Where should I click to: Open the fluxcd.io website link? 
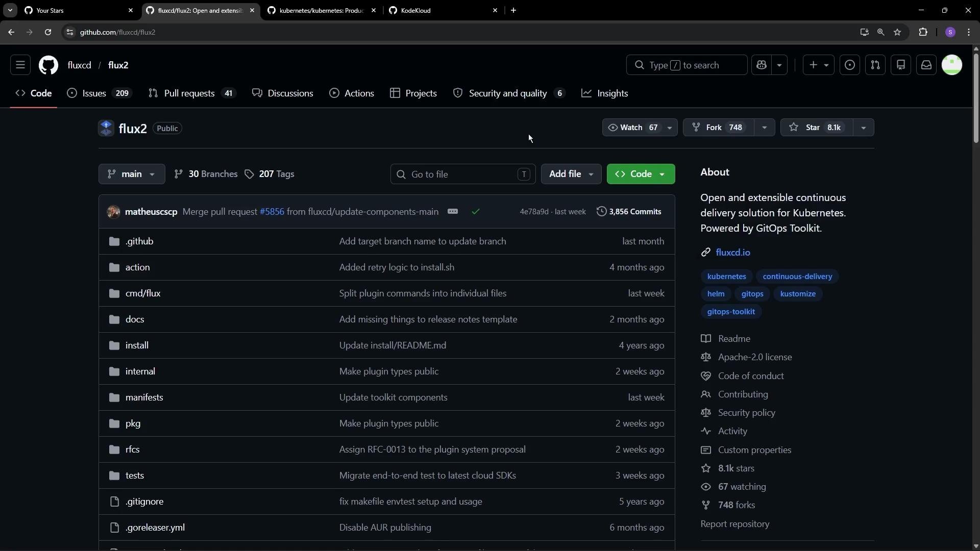[x=733, y=253]
